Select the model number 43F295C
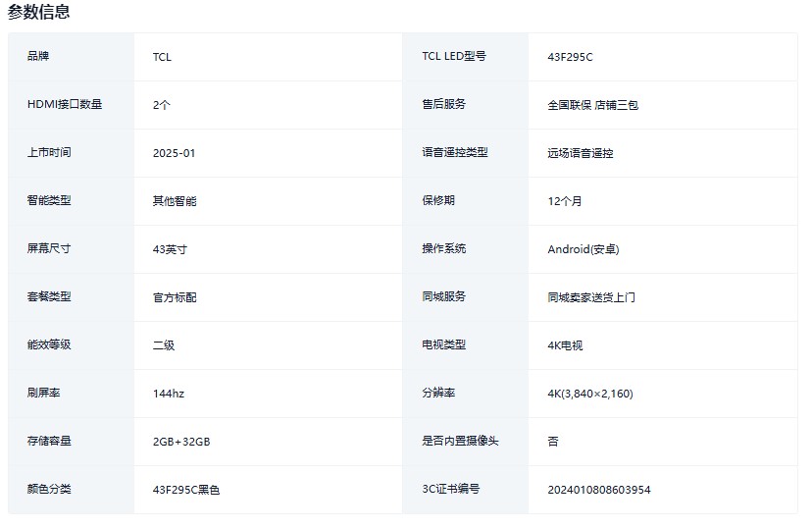This screenshot has height=528, width=812. pyautogui.click(x=570, y=57)
